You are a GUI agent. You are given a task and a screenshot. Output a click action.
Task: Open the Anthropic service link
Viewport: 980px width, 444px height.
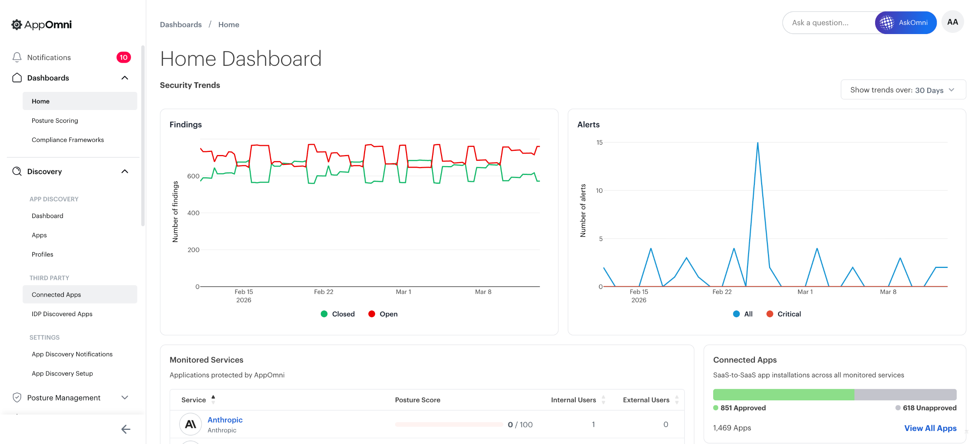click(225, 420)
